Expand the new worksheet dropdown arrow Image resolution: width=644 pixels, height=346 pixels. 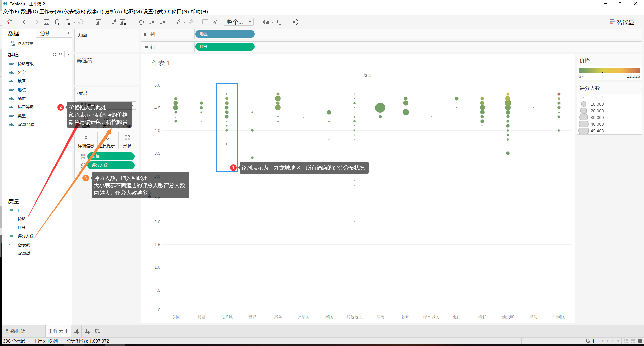point(106,22)
